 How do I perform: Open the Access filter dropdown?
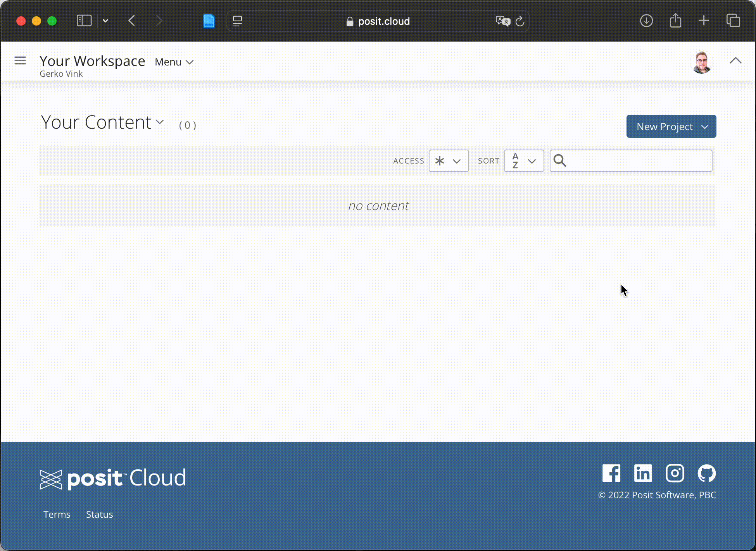point(449,161)
